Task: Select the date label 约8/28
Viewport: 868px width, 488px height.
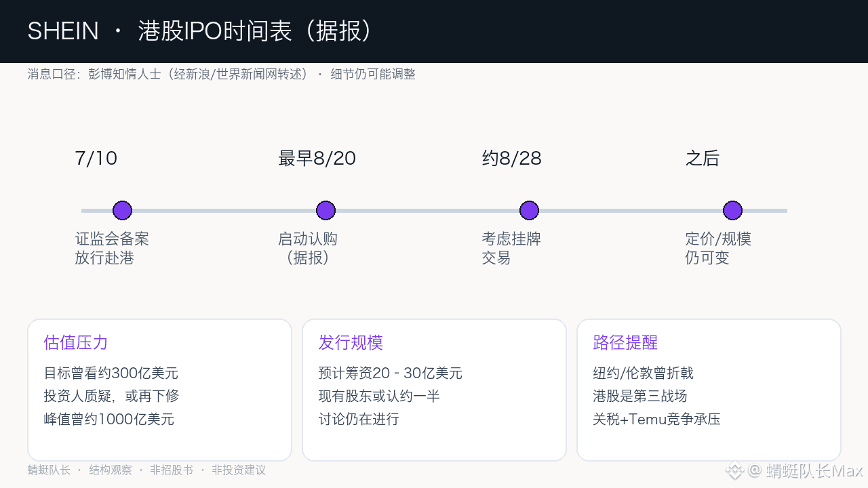Action: pos(511,159)
